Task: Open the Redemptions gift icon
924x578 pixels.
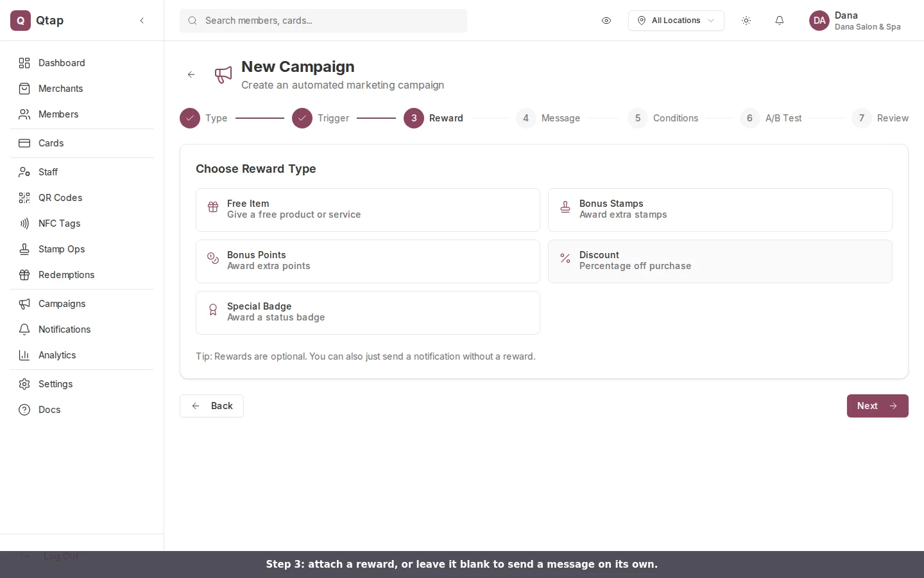Action: [24, 275]
